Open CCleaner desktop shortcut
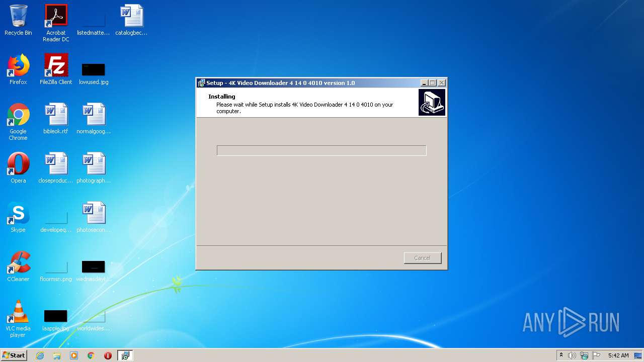The height and width of the screenshot is (362, 644). point(18,266)
